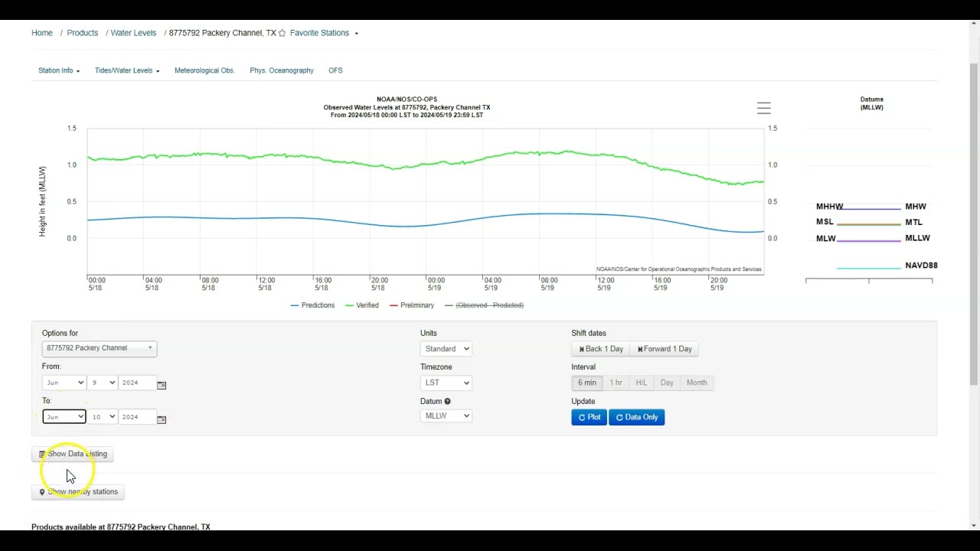Screen dimensions: 980x551
Task: Click the scrollbar down arrow
Action: point(974,525)
